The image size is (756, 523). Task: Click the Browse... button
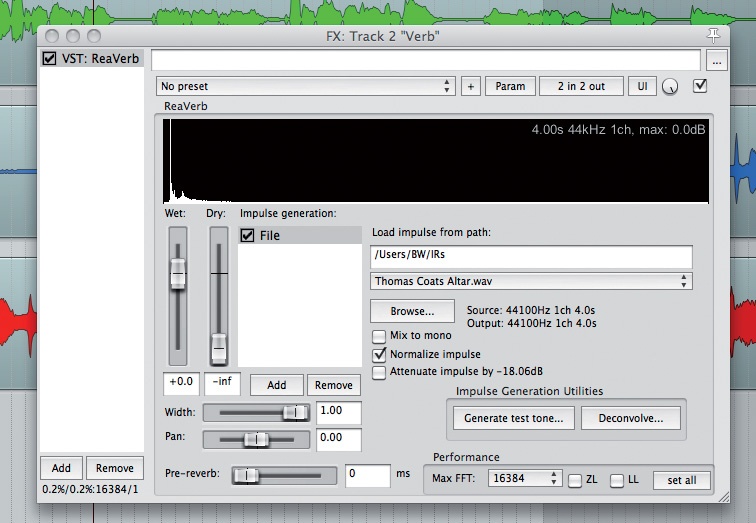[x=412, y=311]
